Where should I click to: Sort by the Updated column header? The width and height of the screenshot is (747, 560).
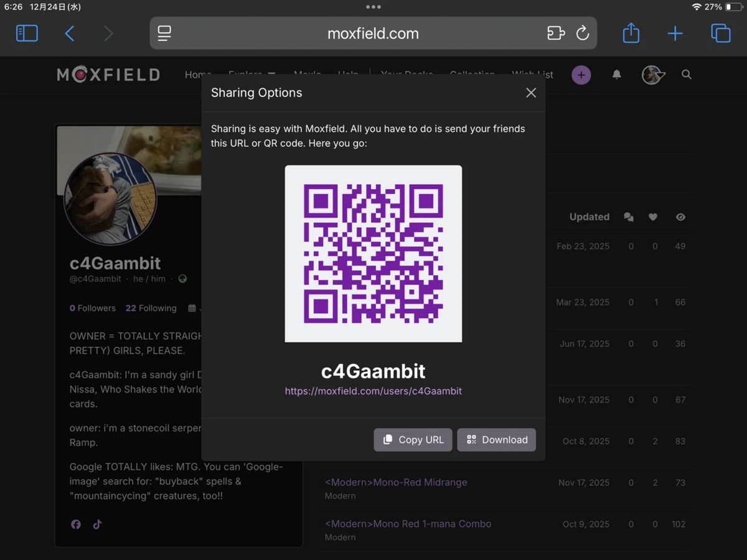coord(589,217)
